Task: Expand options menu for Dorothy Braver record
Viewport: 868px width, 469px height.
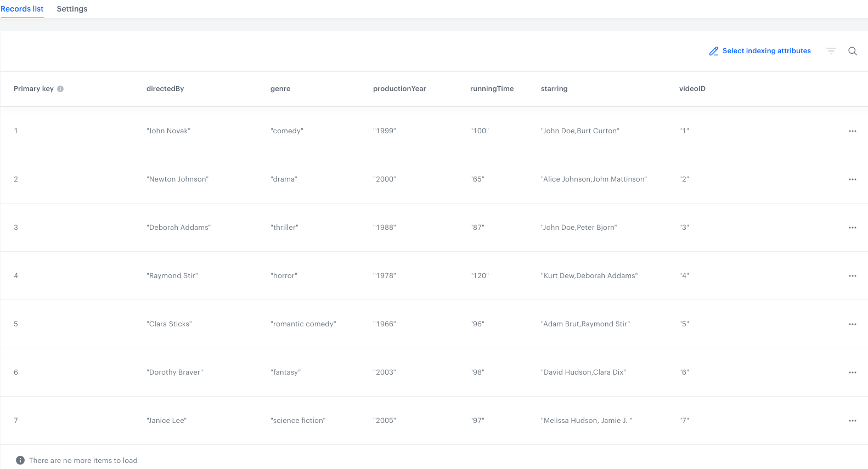Action: pyautogui.click(x=852, y=372)
